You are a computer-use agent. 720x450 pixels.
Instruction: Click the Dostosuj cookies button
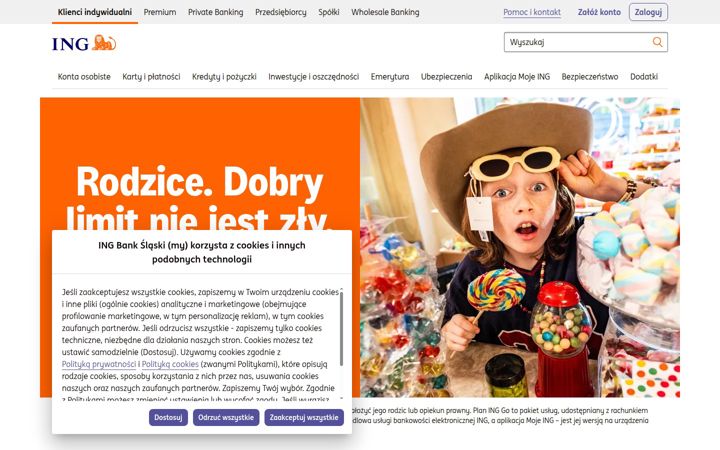[x=168, y=417]
